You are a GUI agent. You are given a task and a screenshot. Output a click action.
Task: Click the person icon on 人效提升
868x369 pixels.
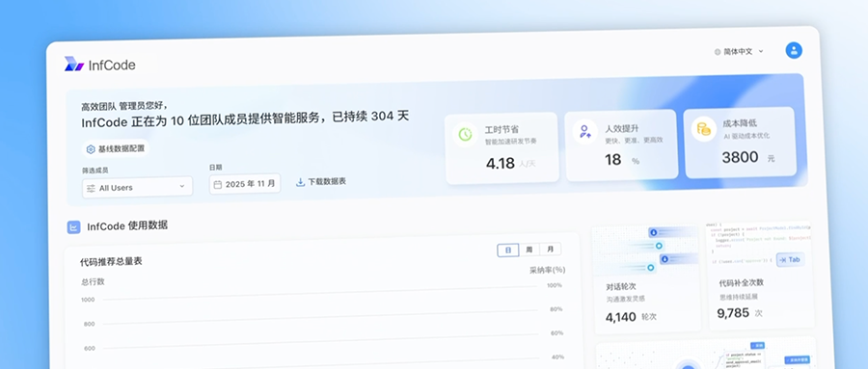(x=584, y=132)
